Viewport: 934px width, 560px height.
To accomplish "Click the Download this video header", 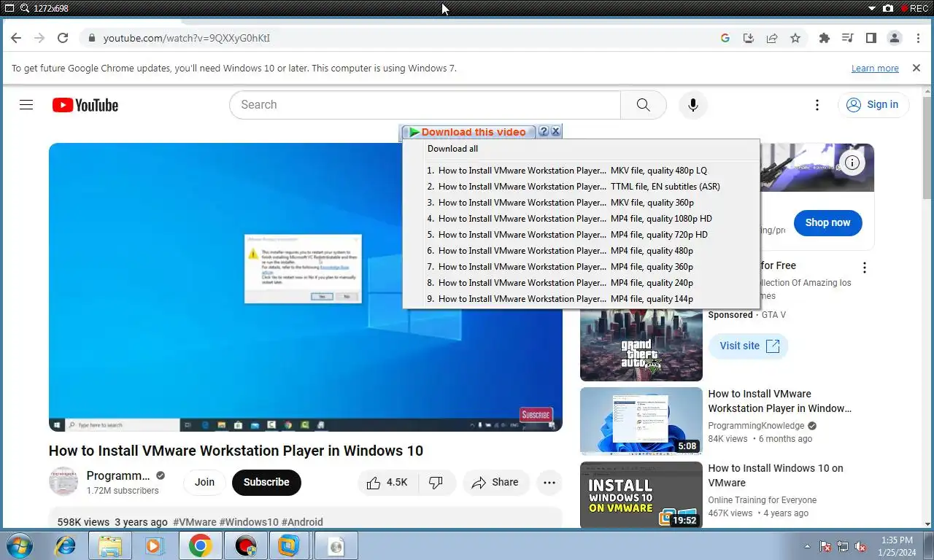I will (x=468, y=132).
